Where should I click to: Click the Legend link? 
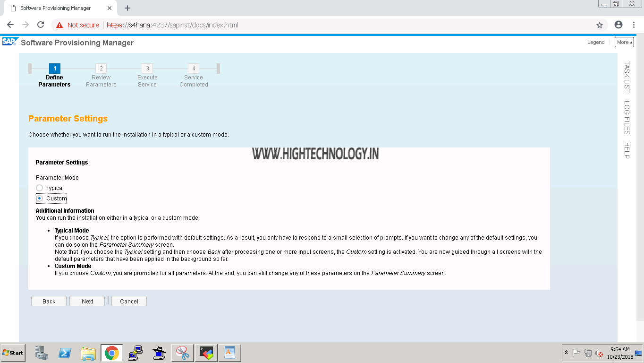(596, 42)
